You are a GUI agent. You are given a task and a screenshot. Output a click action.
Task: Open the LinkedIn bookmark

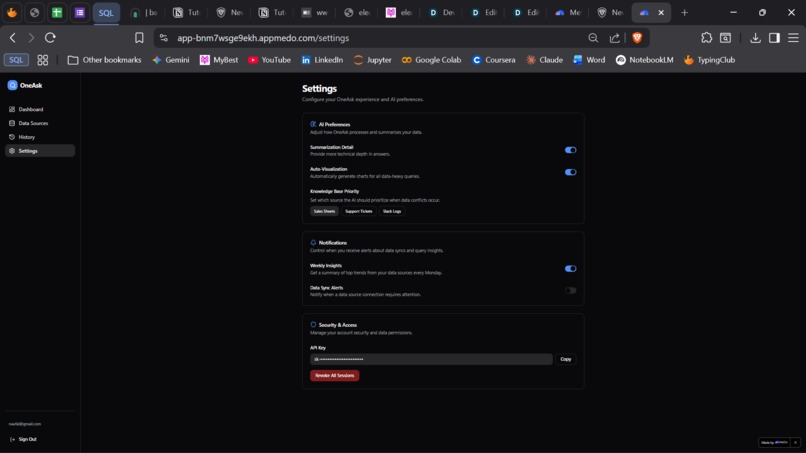click(x=322, y=60)
